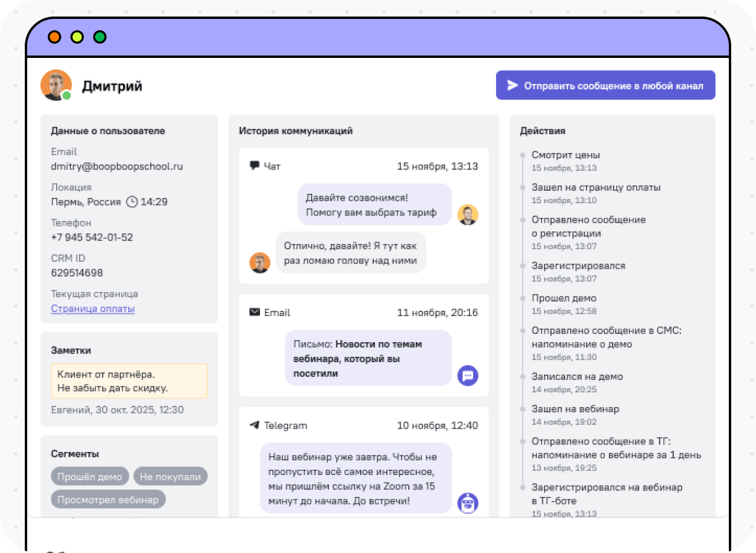Viewport: 756px width, 553px height.
Task: Click the Данные о пользователе heading
Action: (108, 131)
